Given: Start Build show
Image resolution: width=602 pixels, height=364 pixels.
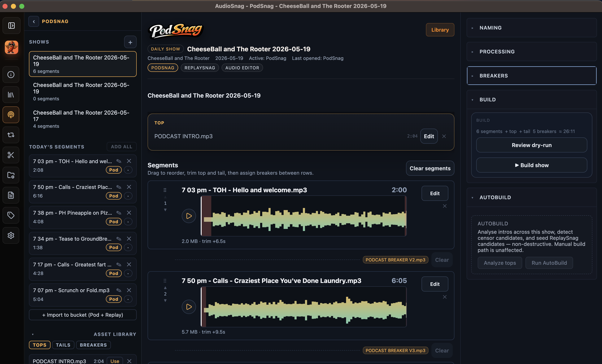Looking at the screenshot, I should 531,165.
